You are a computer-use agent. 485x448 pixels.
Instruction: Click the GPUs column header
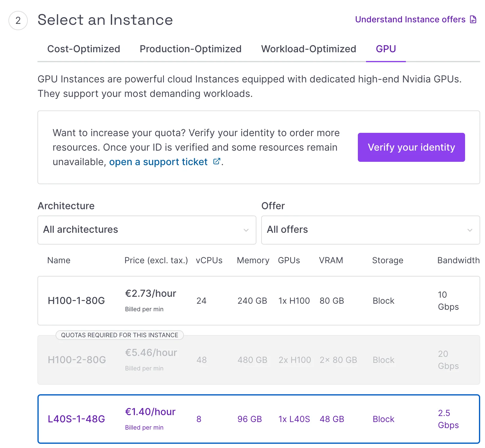289,260
